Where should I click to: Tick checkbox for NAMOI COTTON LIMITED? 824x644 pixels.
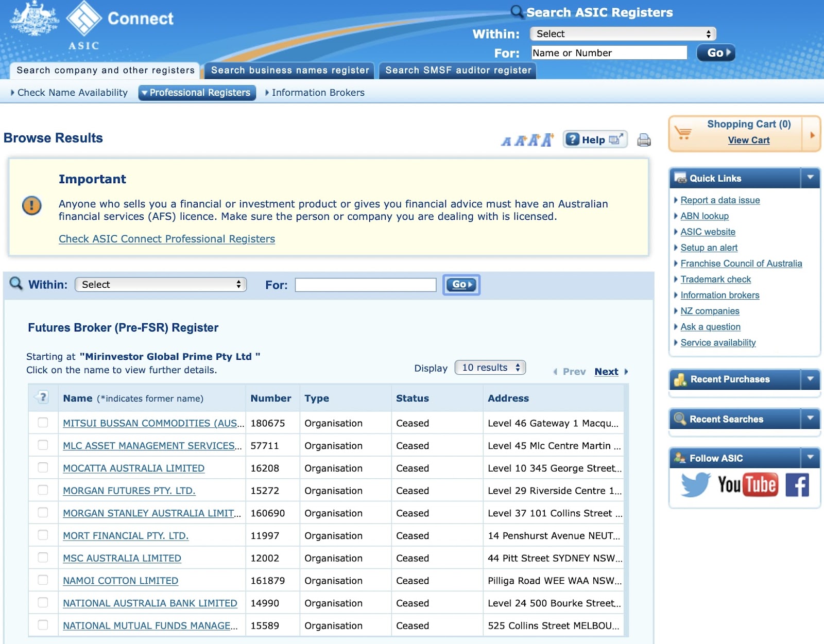point(43,580)
